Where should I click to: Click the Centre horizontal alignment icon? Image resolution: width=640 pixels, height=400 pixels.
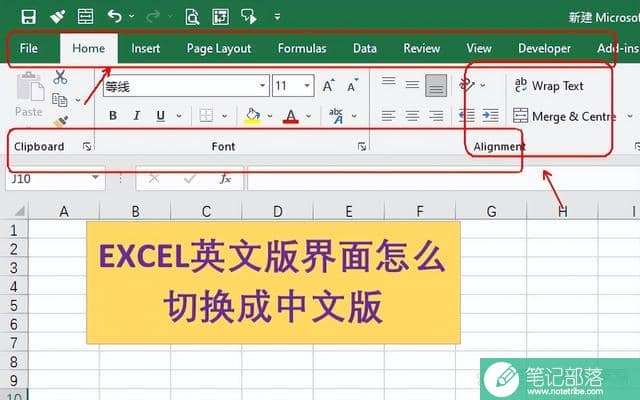coord(412,116)
